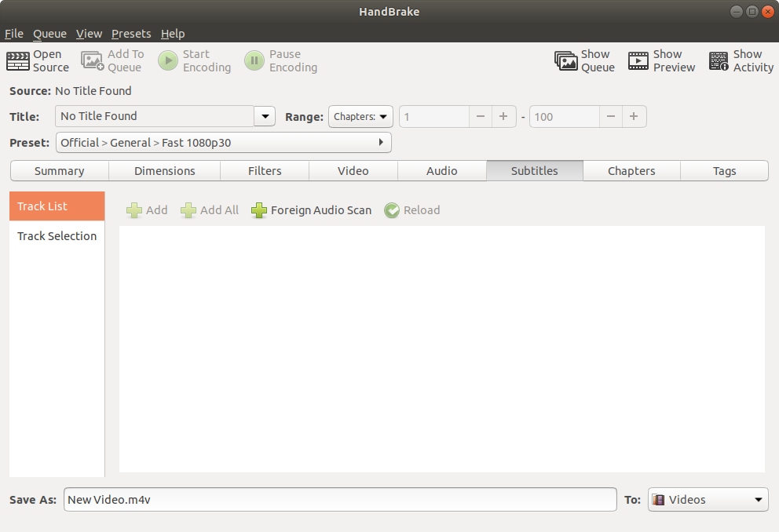Viewport: 779px width, 532px height.
Task: Switch to the Dimensions tab
Action: (164, 171)
